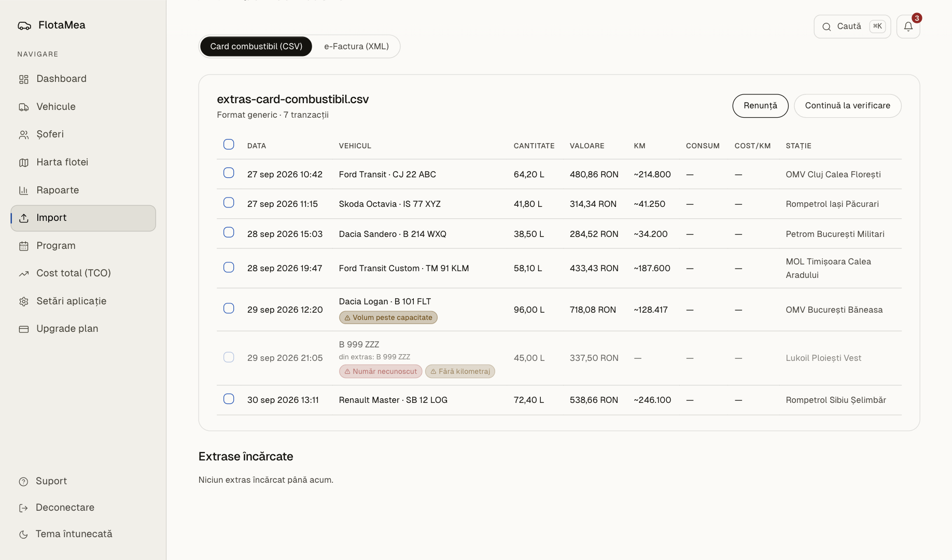Click the Tema întunecată moon icon
952x560 pixels.
click(x=23, y=535)
